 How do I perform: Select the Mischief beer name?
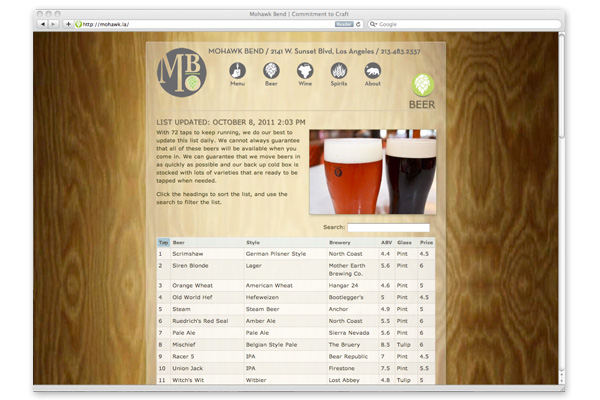[x=184, y=345]
